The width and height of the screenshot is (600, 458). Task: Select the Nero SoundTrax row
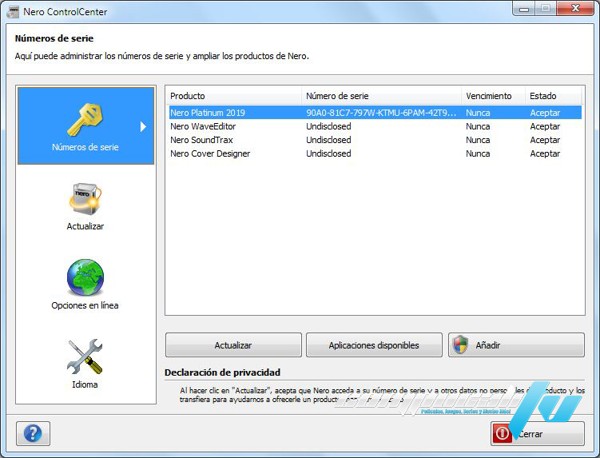click(375, 140)
